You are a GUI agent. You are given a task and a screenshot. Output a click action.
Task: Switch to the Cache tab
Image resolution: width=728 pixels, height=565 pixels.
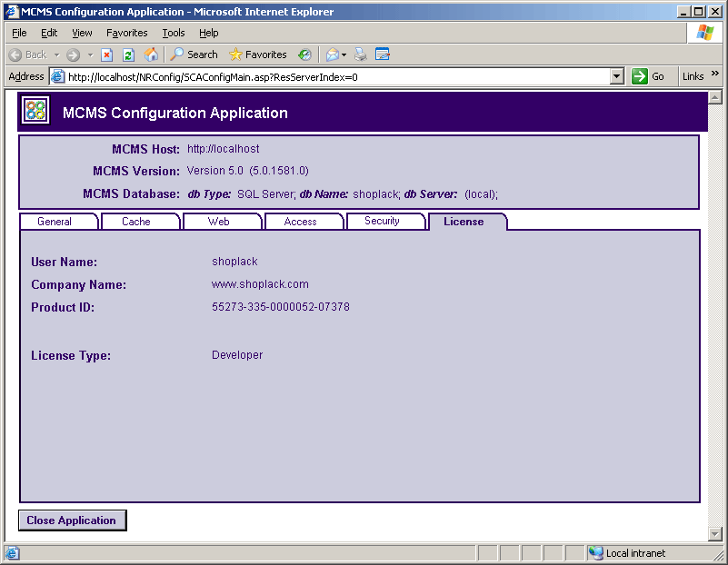click(140, 222)
